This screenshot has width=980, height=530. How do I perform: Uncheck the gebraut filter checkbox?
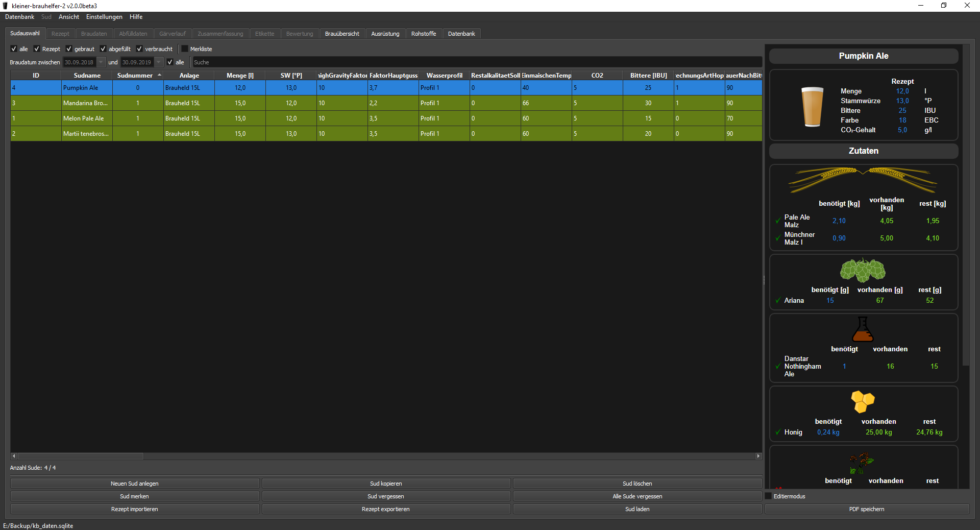69,49
